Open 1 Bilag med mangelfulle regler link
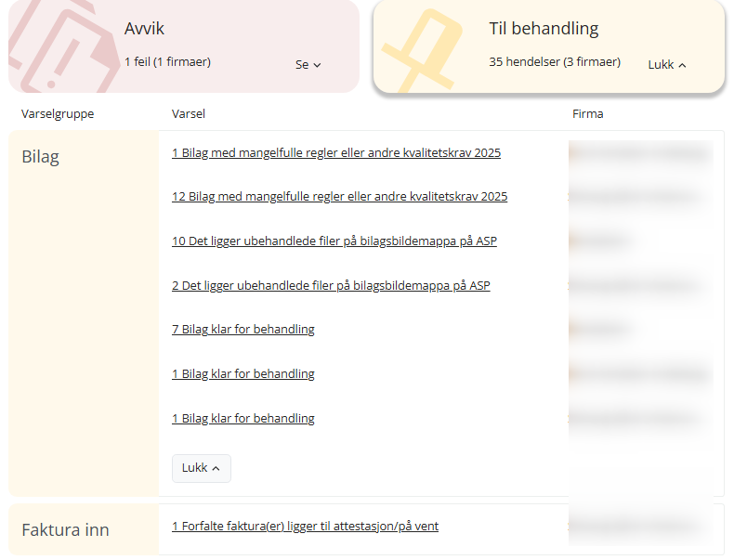734x560 pixels. point(336,153)
